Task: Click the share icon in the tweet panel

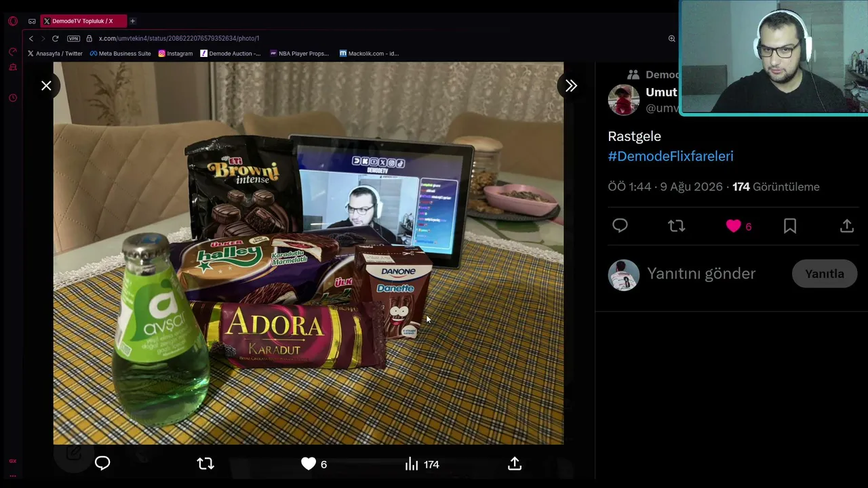Action: point(847,226)
